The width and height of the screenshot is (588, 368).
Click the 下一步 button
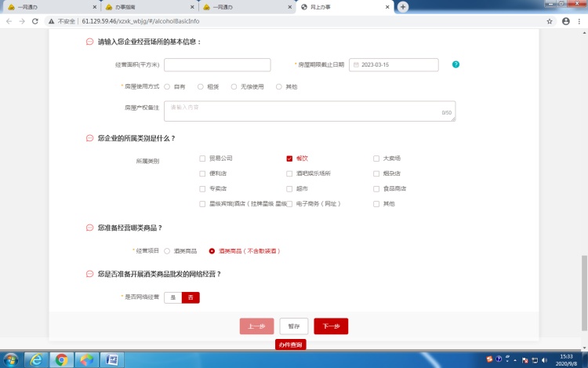[x=331, y=326]
